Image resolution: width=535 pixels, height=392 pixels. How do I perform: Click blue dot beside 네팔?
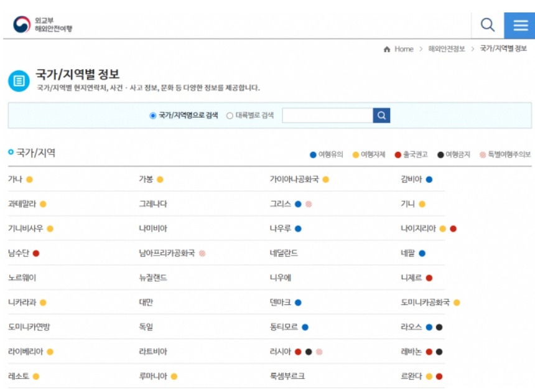[x=422, y=253]
